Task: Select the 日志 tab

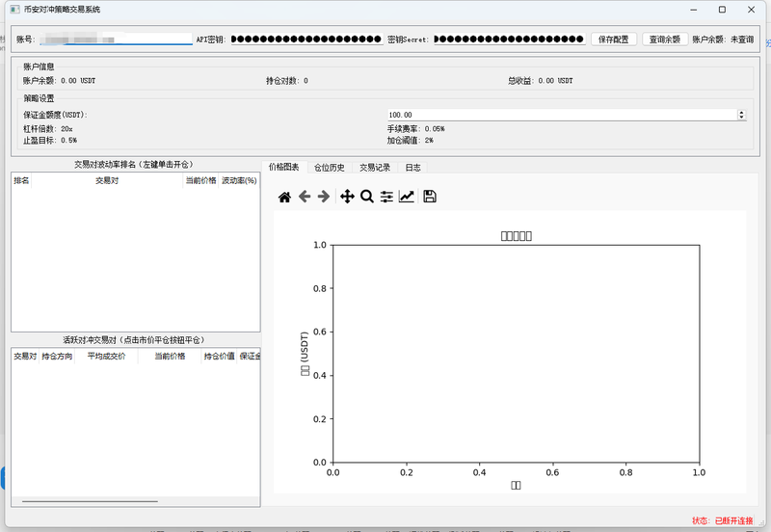Action: (x=412, y=167)
